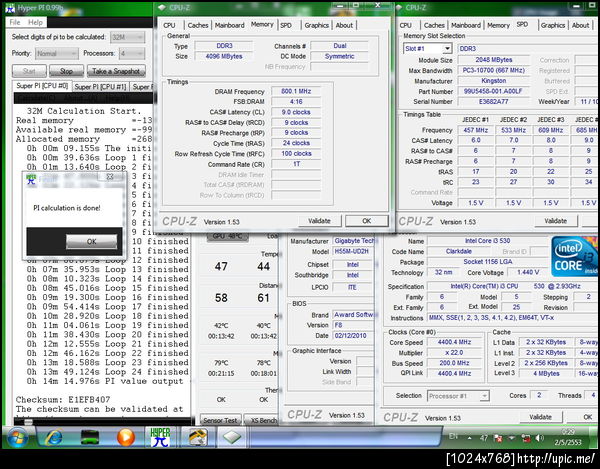This screenshot has height=469, width=600.
Task: Switch to Hyper PI in the taskbar
Action: coord(160,437)
